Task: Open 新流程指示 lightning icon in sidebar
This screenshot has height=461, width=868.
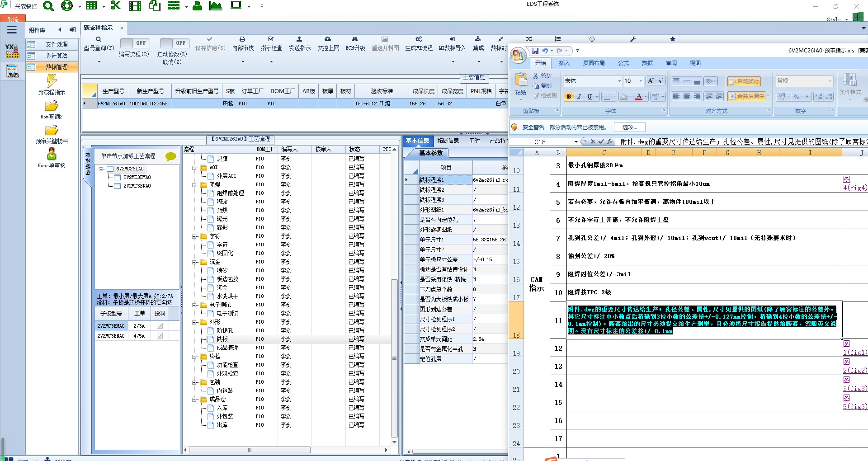Action: (52, 80)
